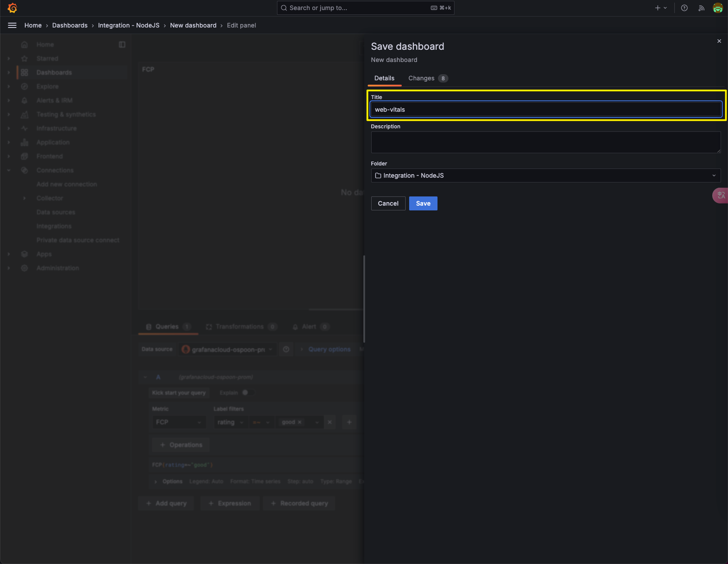Open the help question mark icon
This screenshot has height=564, width=728.
(684, 8)
